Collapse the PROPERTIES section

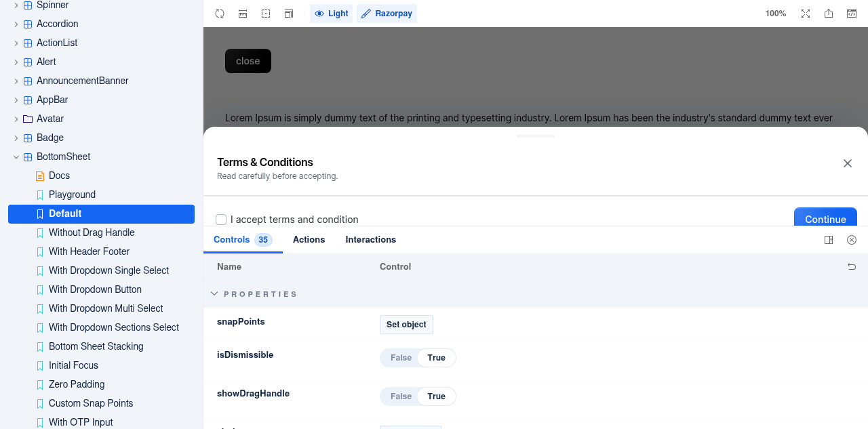click(x=214, y=294)
